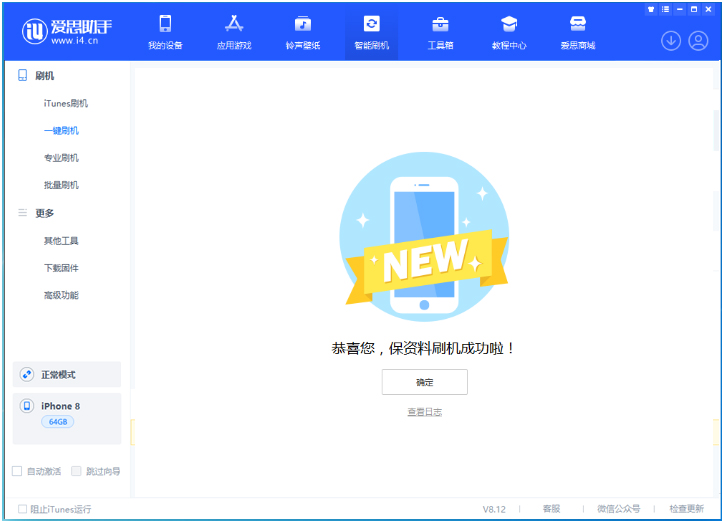Click the V8.12 version label
Image resolution: width=724 pixels, height=523 pixels.
494,509
